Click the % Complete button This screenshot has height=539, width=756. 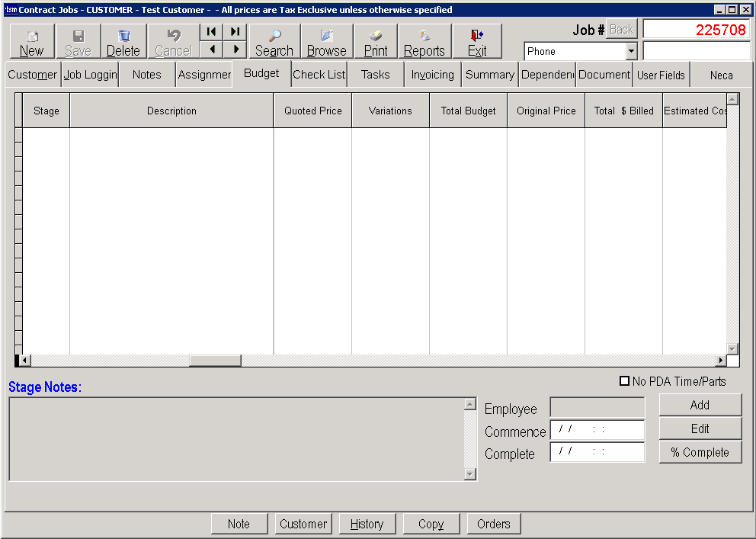(x=700, y=452)
